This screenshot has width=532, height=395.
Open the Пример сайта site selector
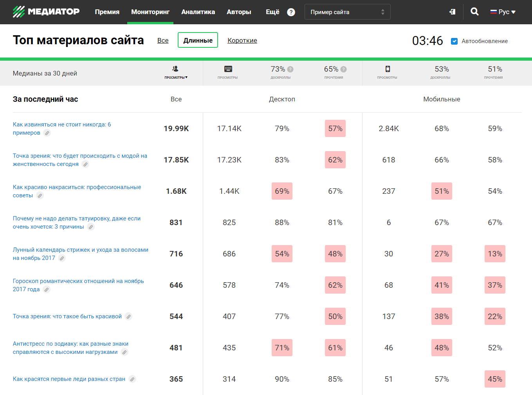coord(347,12)
